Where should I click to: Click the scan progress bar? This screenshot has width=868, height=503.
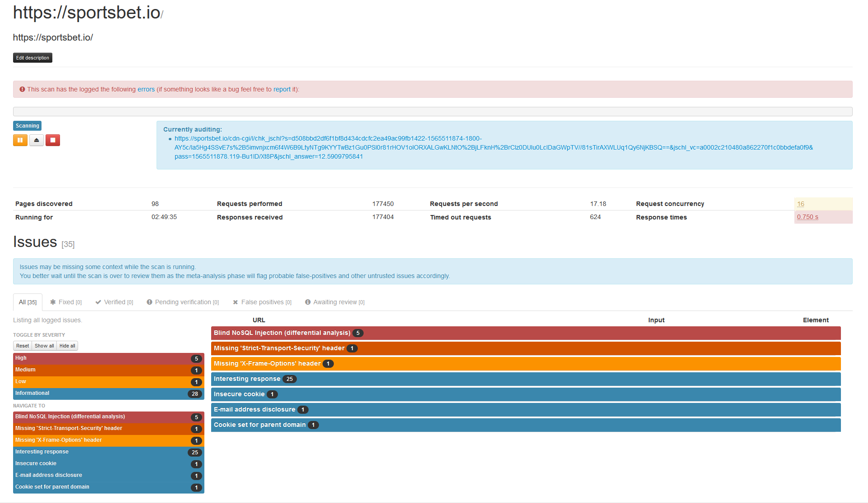pyautogui.click(x=433, y=111)
